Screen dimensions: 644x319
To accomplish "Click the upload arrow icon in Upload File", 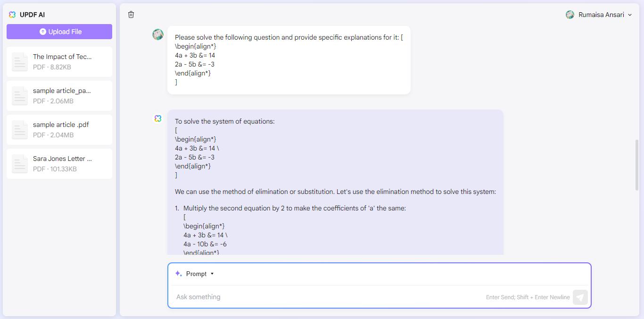I will click(43, 32).
